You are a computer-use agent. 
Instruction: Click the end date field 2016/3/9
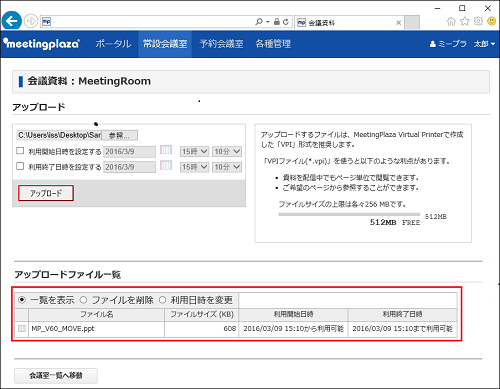[129, 167]
